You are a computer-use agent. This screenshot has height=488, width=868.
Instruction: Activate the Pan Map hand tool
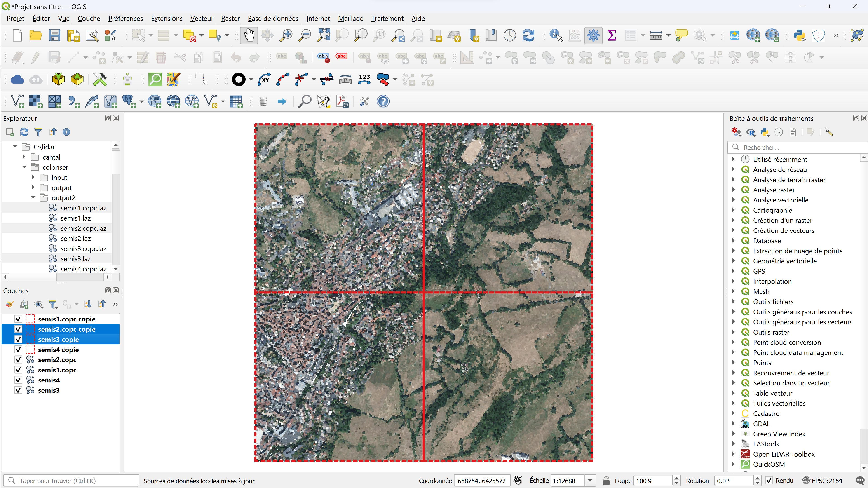point(249,35)
